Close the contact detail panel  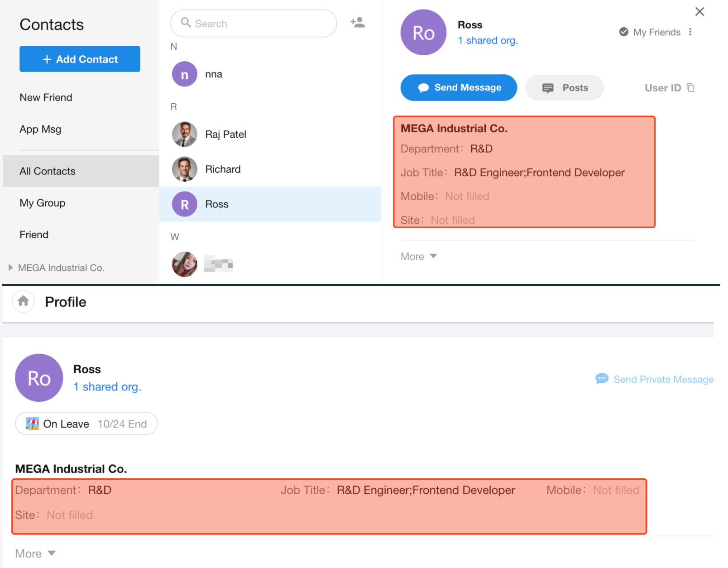699,12
